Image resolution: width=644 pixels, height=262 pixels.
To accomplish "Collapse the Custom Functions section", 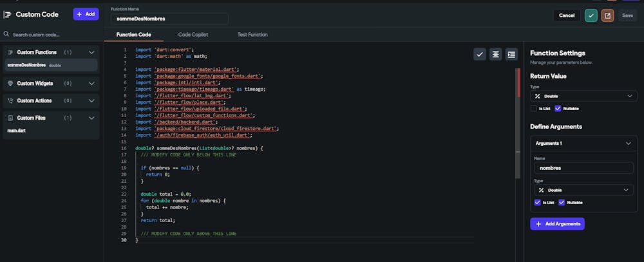I will click(x=91, y=52).
